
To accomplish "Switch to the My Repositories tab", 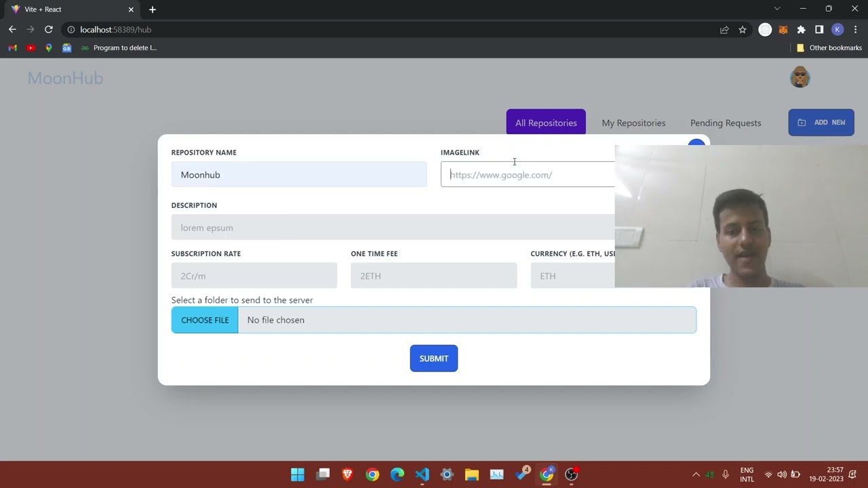I will click(633, 123).
